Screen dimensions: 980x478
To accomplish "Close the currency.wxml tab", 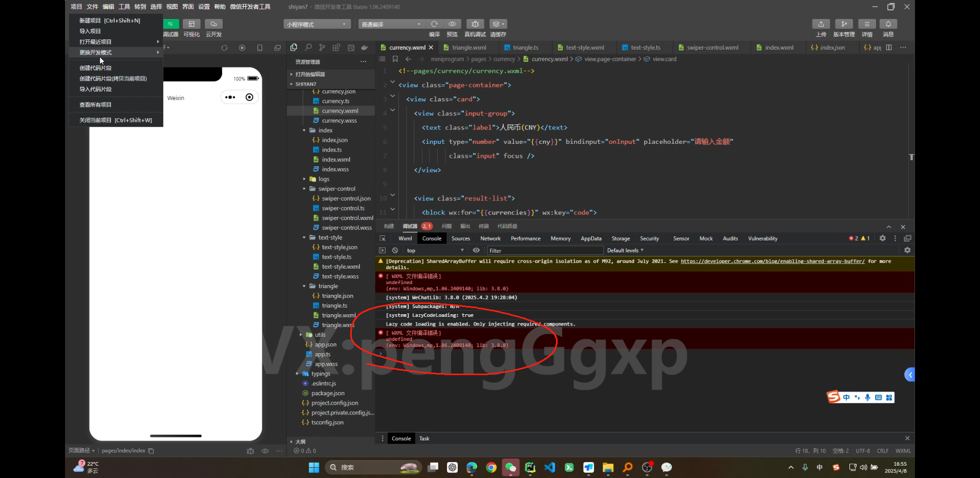I will coord(431,48).
